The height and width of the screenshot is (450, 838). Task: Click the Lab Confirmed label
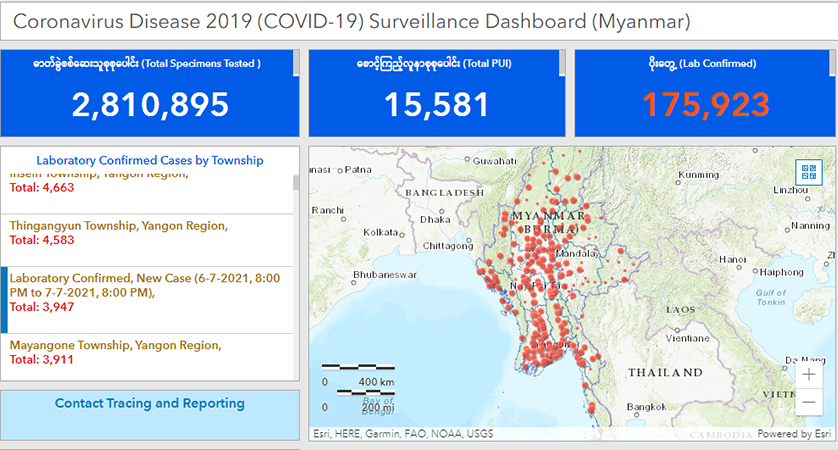point(702,64)
